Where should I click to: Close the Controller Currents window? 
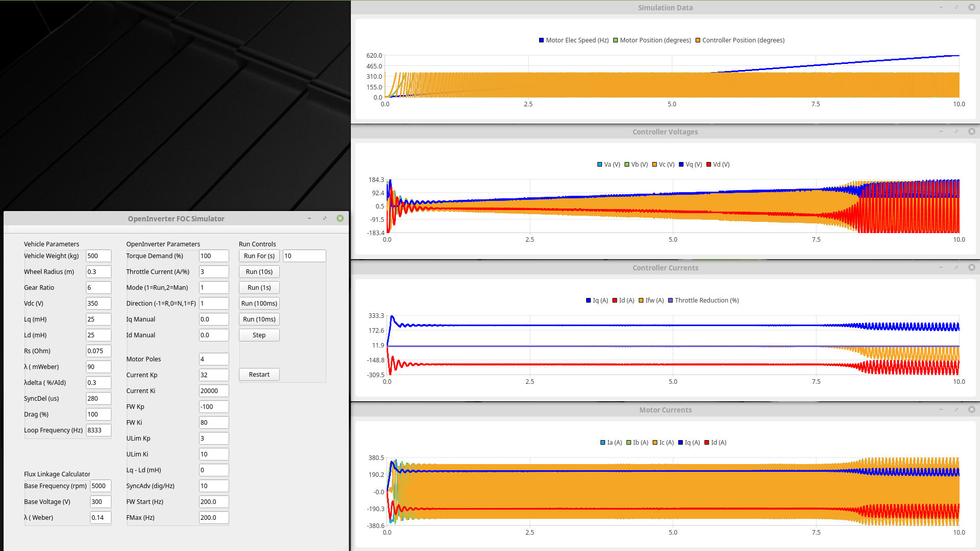point(971,267)
